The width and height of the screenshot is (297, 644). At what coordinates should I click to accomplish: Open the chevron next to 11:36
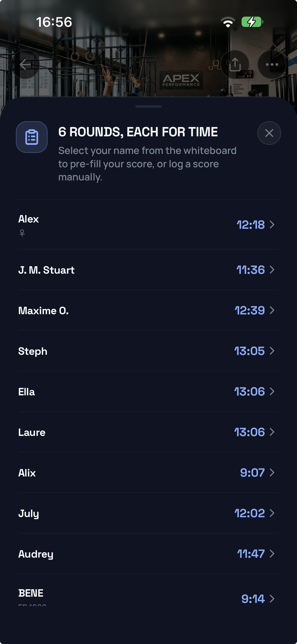pyautogui.click(x=272, y=270)
